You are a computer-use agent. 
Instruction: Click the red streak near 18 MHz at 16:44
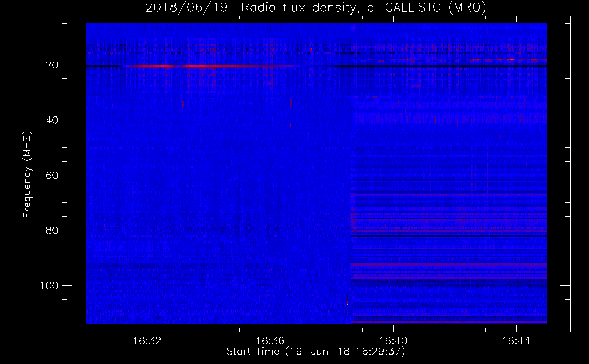click(x=508, y=59)
